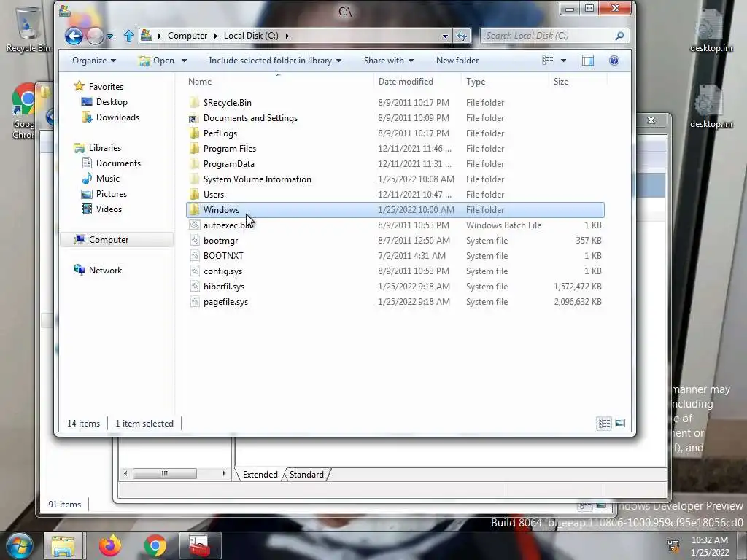The height and width of the screenshot is (560, 747).
Task: Open the Windows Start orb
Action: click(18, 545)
